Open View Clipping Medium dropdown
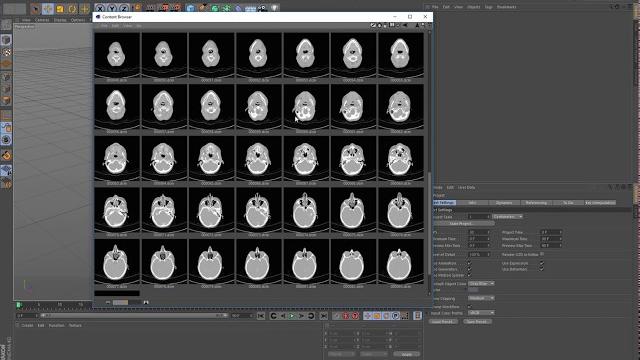Screen dimensions: 640x360 coord(481,298)
